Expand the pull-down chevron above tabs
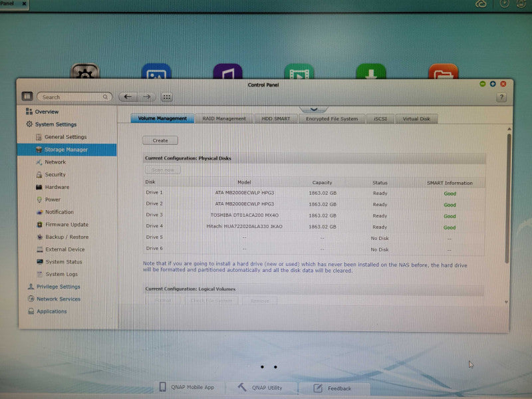This screenshot has width=532, height=399. click(x=313, y=109)
